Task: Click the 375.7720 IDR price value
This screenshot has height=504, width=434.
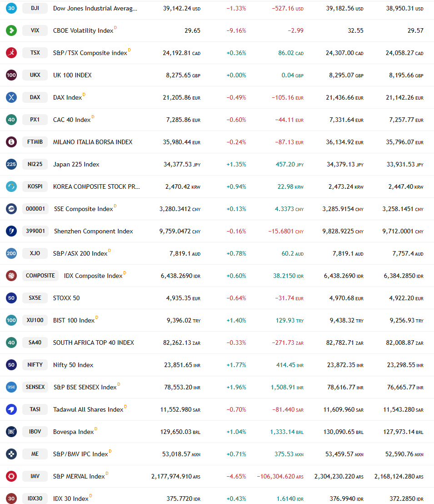Action: click(184, 499)
